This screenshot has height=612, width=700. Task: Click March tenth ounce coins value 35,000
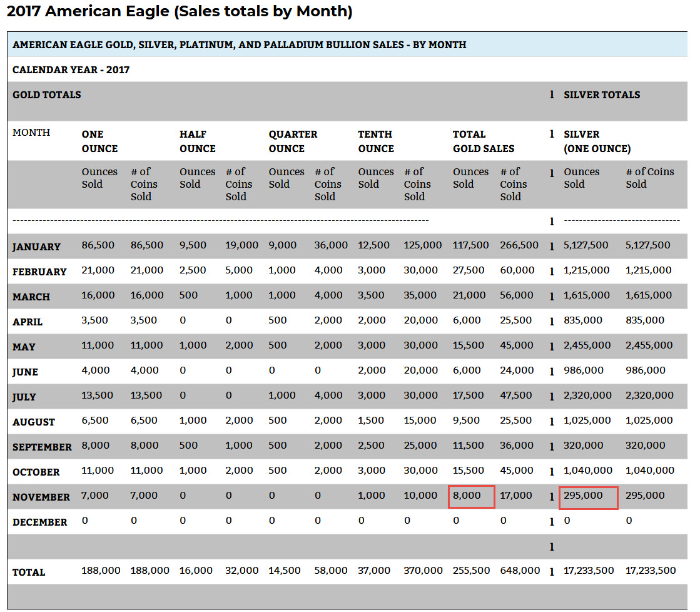click(420, 295)
